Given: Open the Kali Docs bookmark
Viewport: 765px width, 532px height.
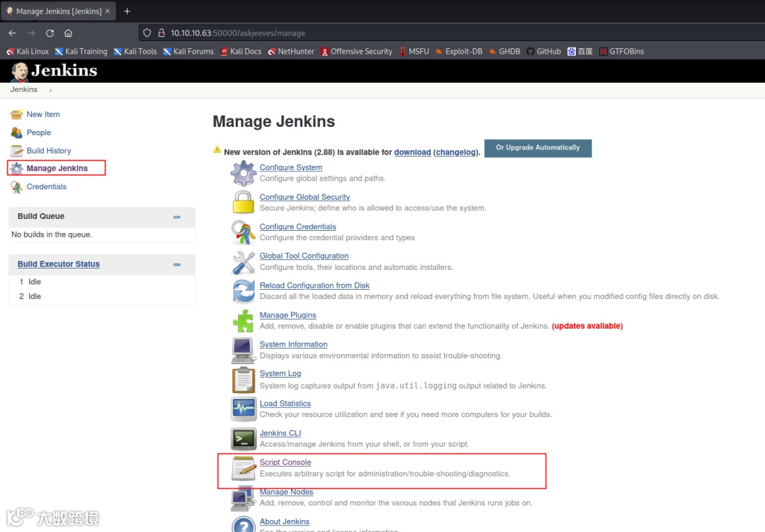Looking at the screenshot, I should click(241, 51).
